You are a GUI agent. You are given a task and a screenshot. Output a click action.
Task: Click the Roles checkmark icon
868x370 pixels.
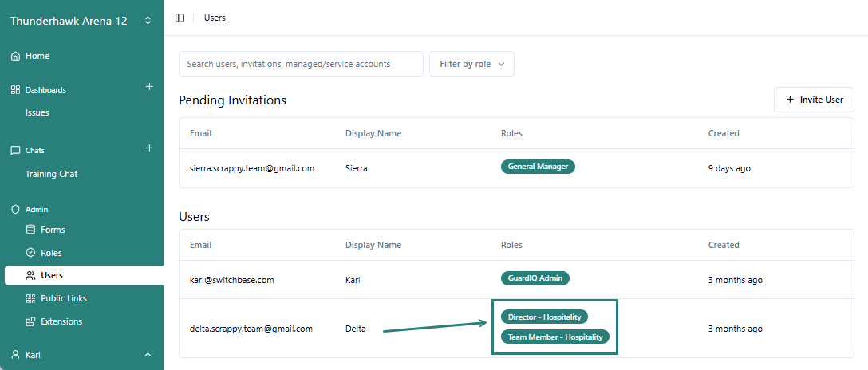point(30,253)
